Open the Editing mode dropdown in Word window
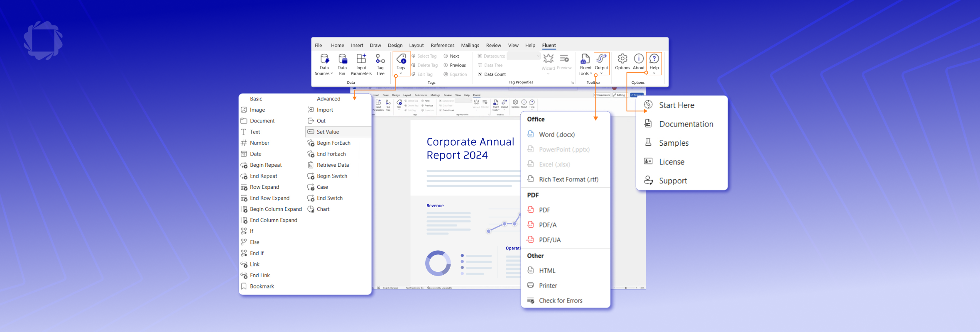The image size is (980, 332). click(x=620, y=95)
